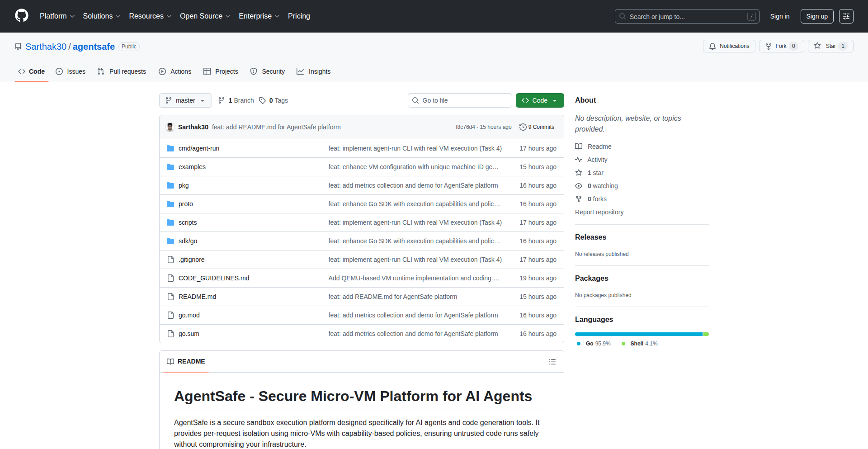The height and width of the screenshot is (449, 868).
Task: Click the Go language bar segment
Action: pos(638,334)
